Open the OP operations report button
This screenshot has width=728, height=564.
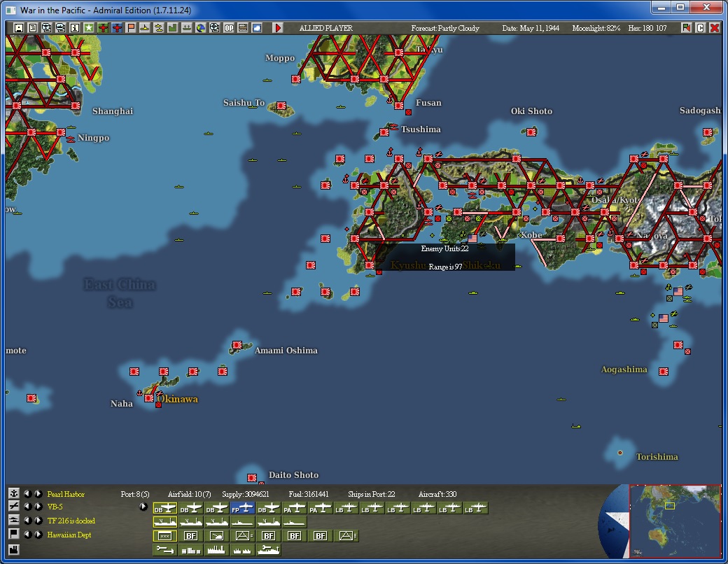click(x=228, y=28)
